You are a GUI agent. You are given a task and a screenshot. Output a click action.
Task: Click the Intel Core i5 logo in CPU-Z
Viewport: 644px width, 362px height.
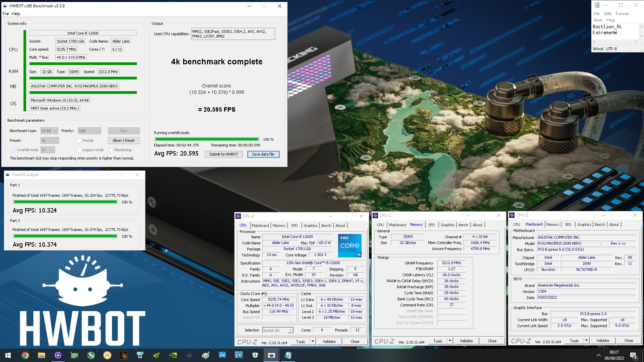[350, 246]
